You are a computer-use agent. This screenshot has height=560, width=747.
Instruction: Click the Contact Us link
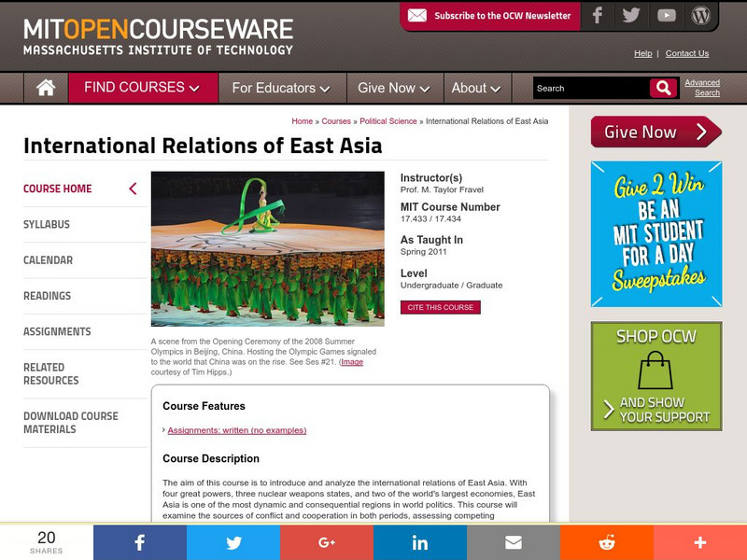click(x=687, y=53)
